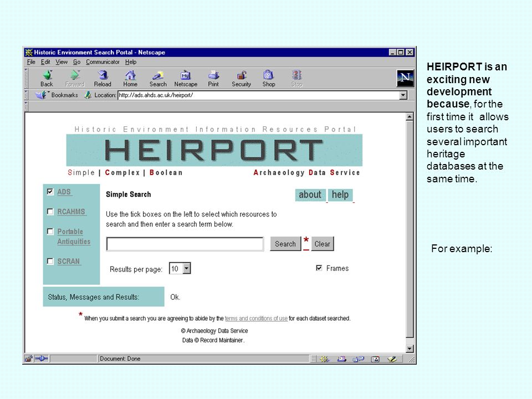
Task: Click the page proxy icon beside Location
Action: [88, 95]
